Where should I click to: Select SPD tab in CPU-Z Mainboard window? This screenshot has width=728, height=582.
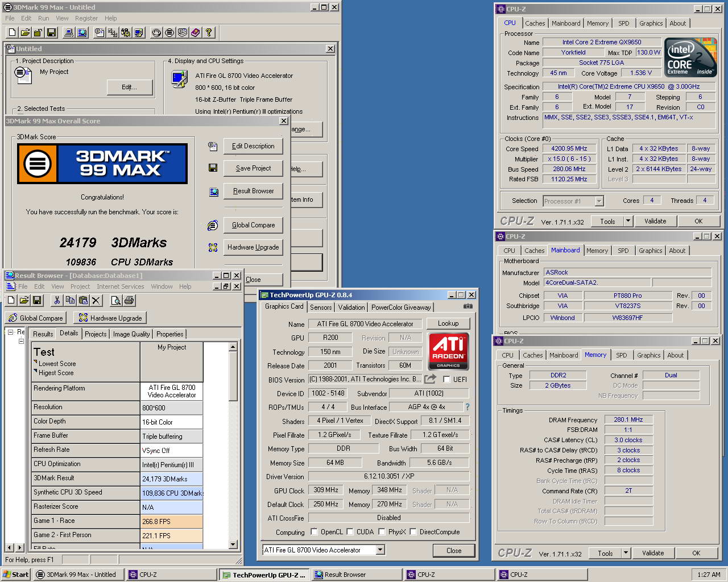pyautogui.click(x=623, y=251)
